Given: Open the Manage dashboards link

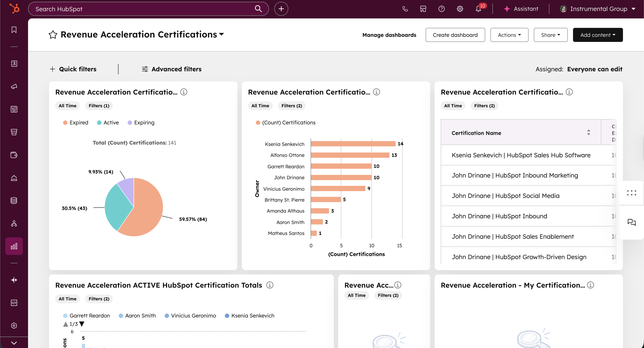Looking at the screenshot, I should [389, 35].
